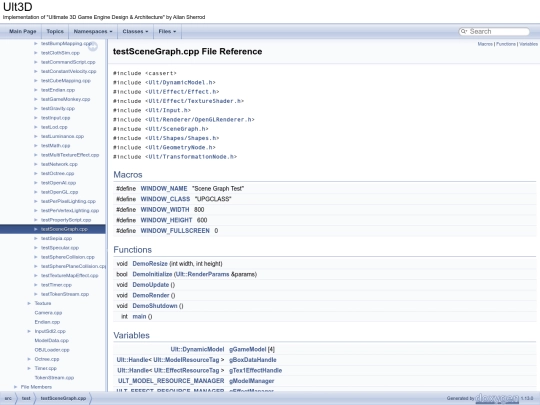This screenshot has width=540, height=405.
Task: Select Camera.cpp in tree
Action: (x=48, y=313)
